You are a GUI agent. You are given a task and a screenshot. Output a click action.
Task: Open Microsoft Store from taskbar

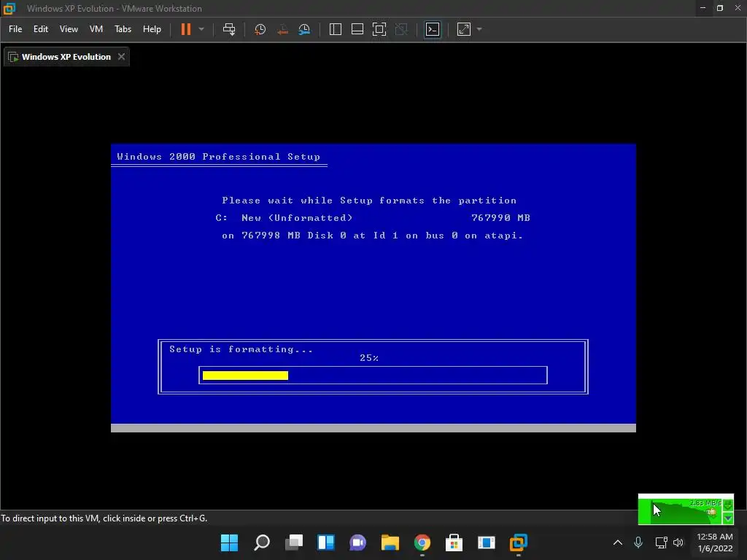tap(454, 542)
